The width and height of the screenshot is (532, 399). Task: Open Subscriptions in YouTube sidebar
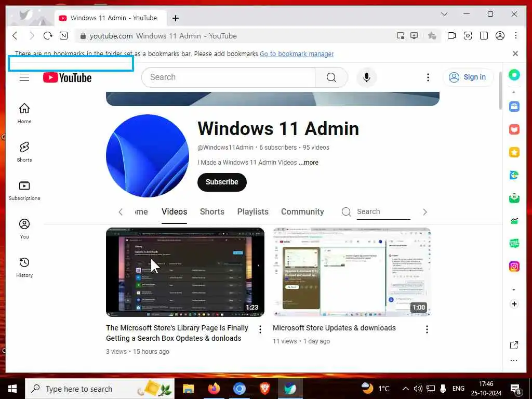(x=24, y=190)
